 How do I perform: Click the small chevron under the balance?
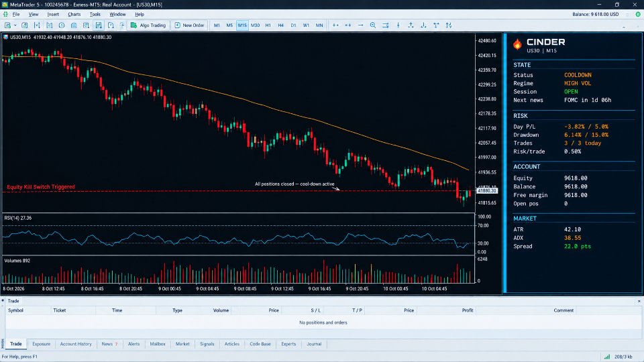pos(624,27)
